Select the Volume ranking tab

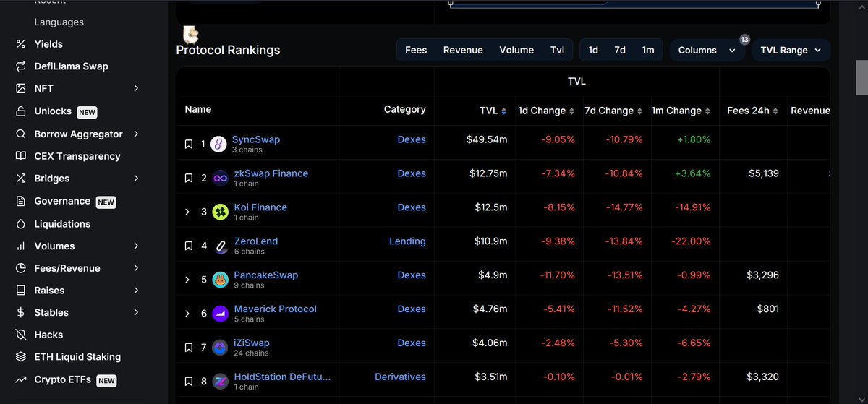[516, 50]
